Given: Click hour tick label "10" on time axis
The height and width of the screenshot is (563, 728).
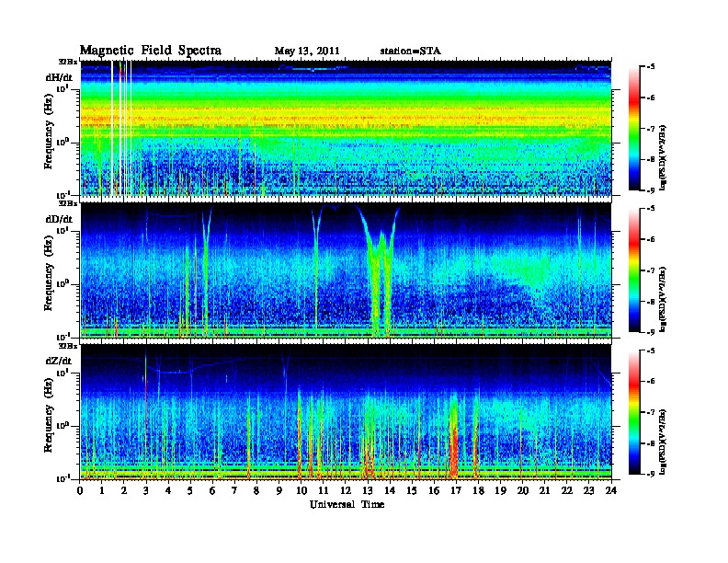Looking at the screenshot, I should (x=301, y=490).
